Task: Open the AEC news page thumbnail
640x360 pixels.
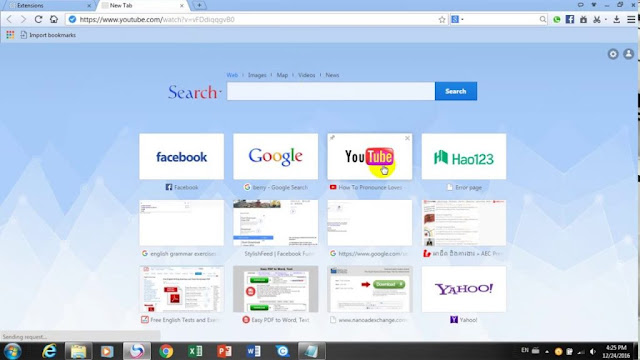Action: (464, 223)
